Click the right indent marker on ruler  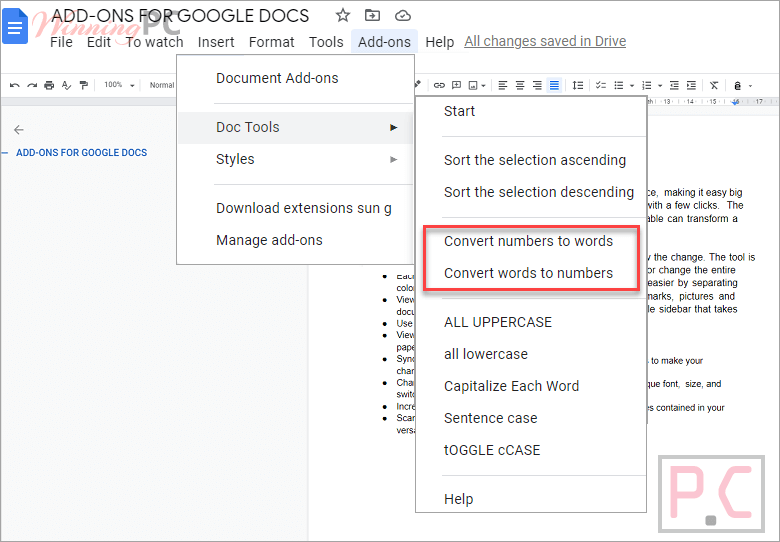tap(736, 102)
